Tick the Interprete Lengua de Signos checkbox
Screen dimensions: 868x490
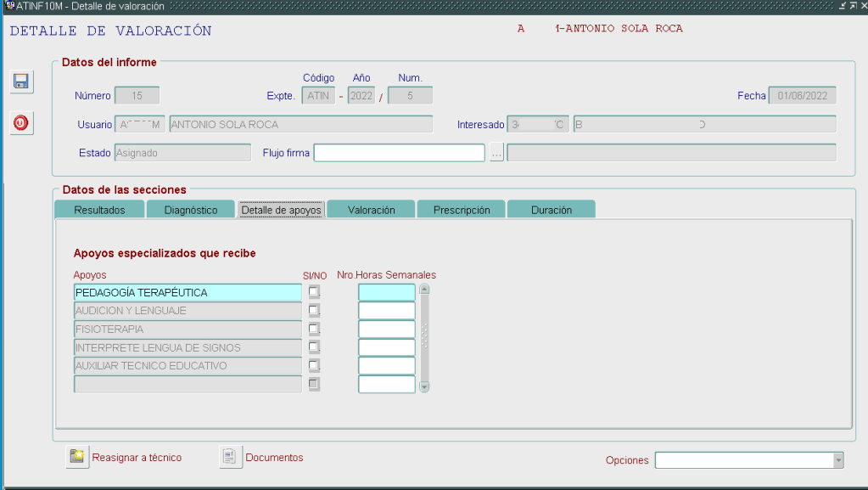coord(314,347)
